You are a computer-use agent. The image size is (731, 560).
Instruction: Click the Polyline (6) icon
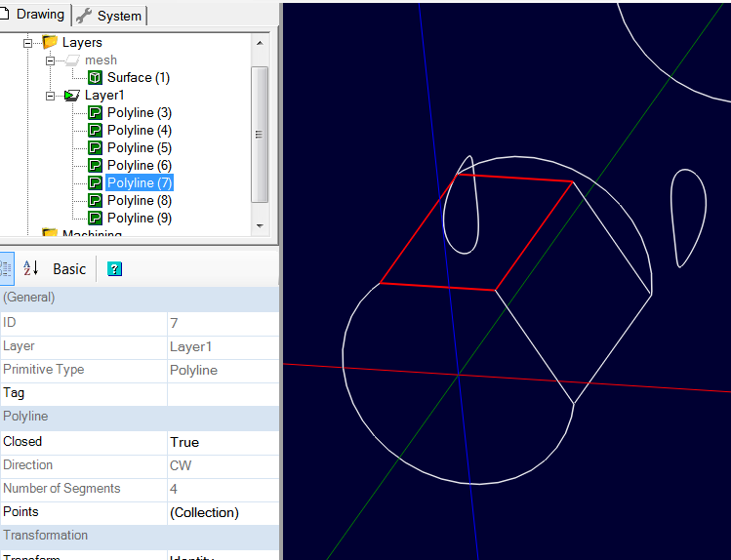pos(95,166)
